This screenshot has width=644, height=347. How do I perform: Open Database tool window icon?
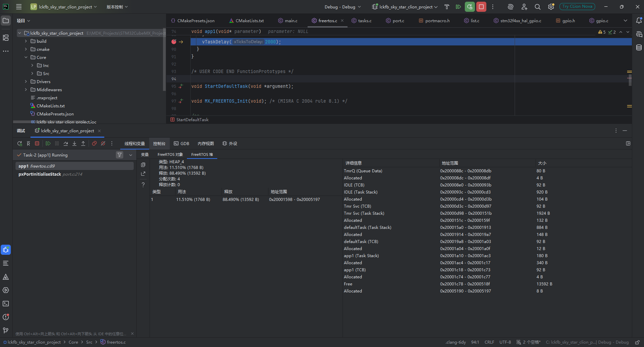click(x=639, y=47)
